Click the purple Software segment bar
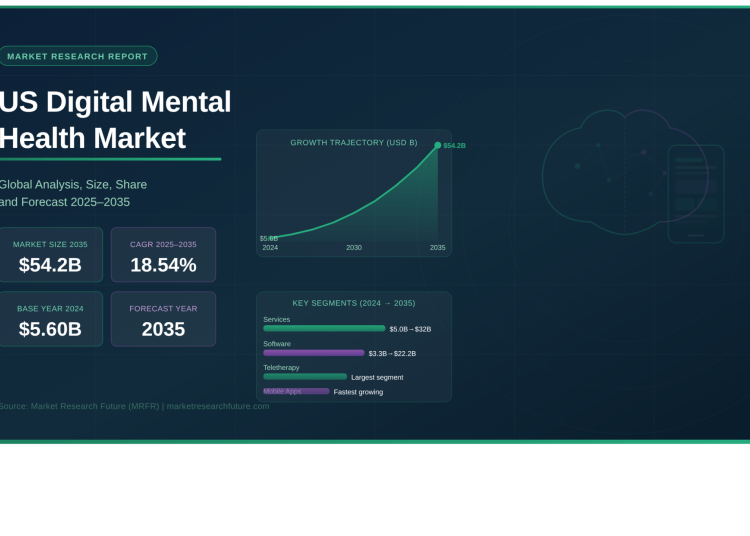Image resolution: width=750 pixels, height=536 pixels. (313, 353)
